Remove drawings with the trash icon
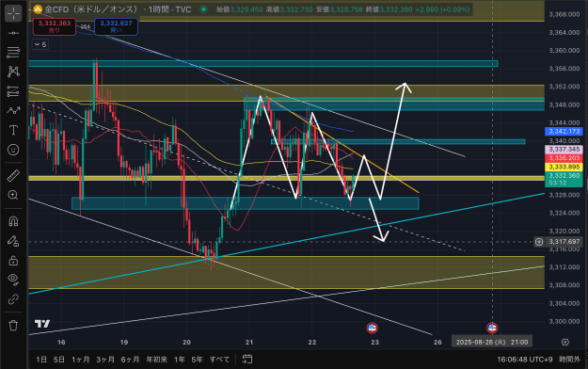This screenshot has height=369, width=588. (13, 325)
